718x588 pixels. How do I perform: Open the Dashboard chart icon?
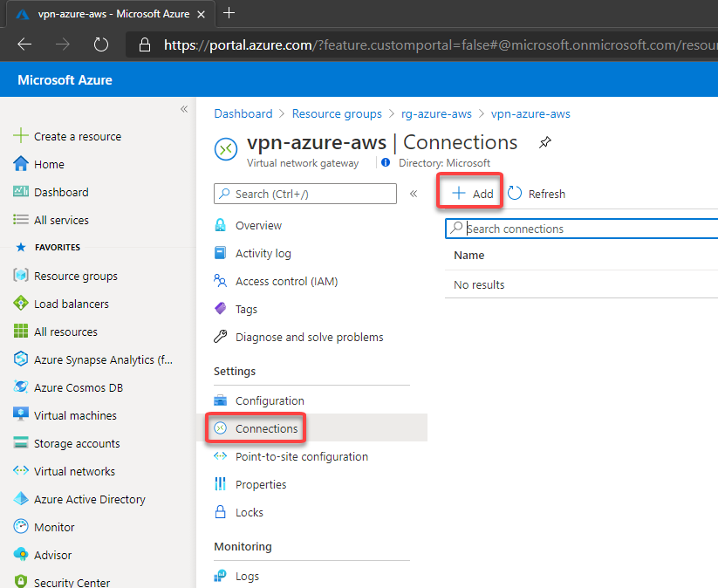point(21,191)
